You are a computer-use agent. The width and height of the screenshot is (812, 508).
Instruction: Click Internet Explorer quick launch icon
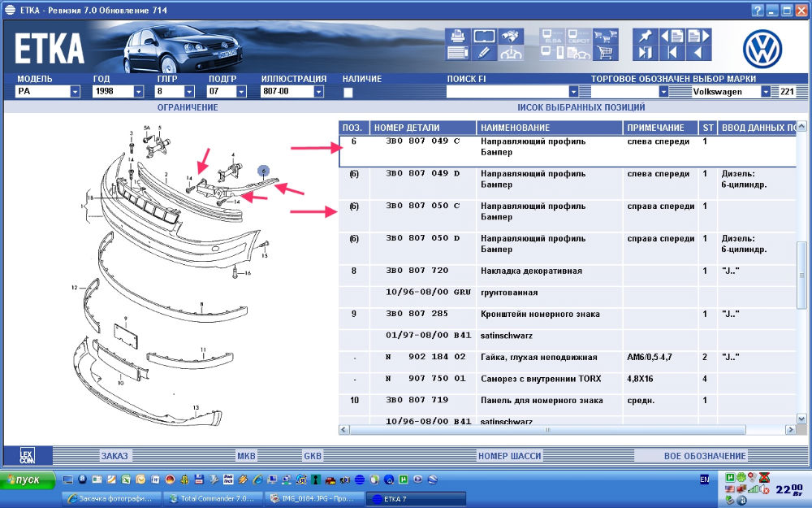pos(257,480)
